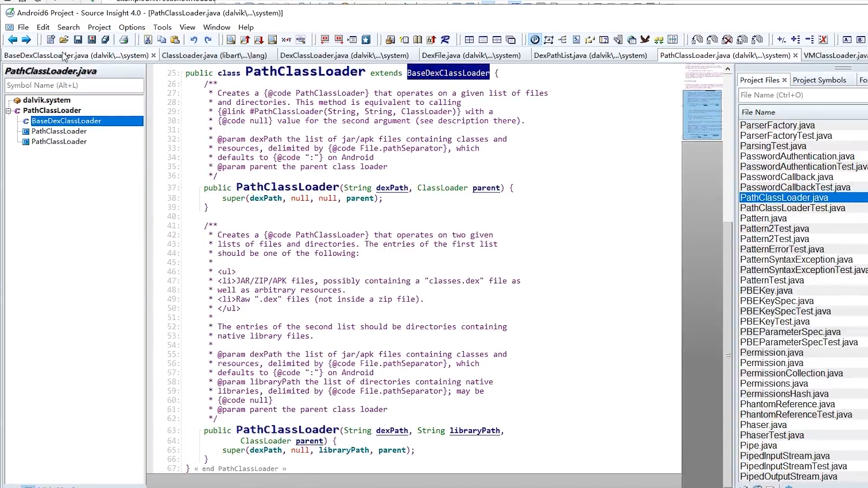Screen dimensions: 868x488
Task: Open the Options menu
Action: (132, 27)
